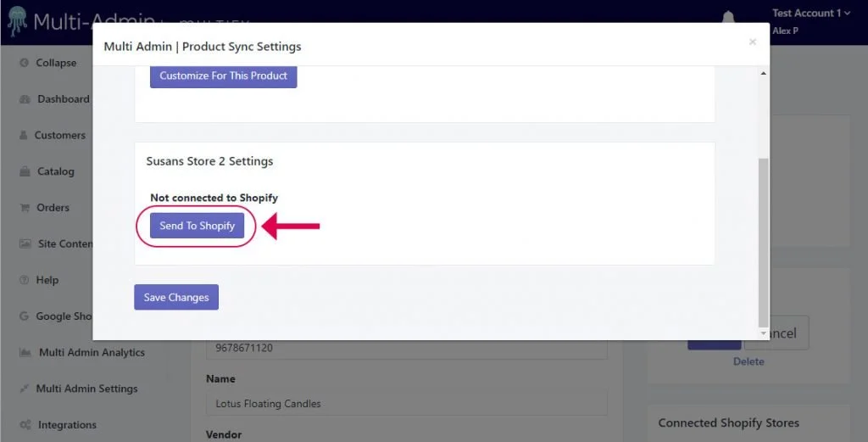The image size is (868, 442).
Task: Click the Integrations gears icon
Action: [25, 425]
